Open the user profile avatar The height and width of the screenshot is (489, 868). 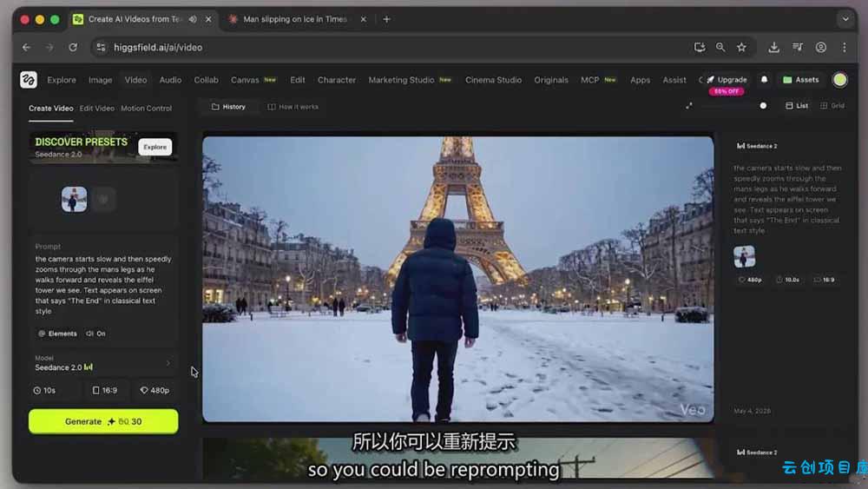tap(839, 80)
